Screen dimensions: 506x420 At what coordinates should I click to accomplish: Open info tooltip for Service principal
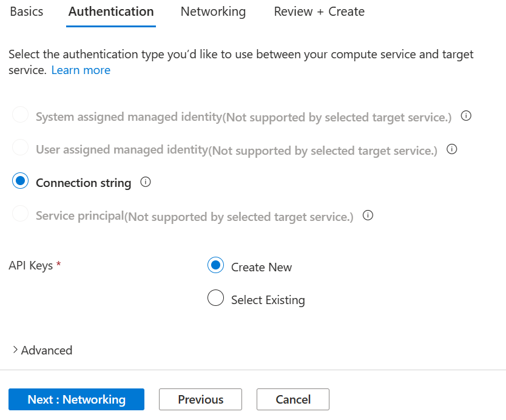click(368, 215)
